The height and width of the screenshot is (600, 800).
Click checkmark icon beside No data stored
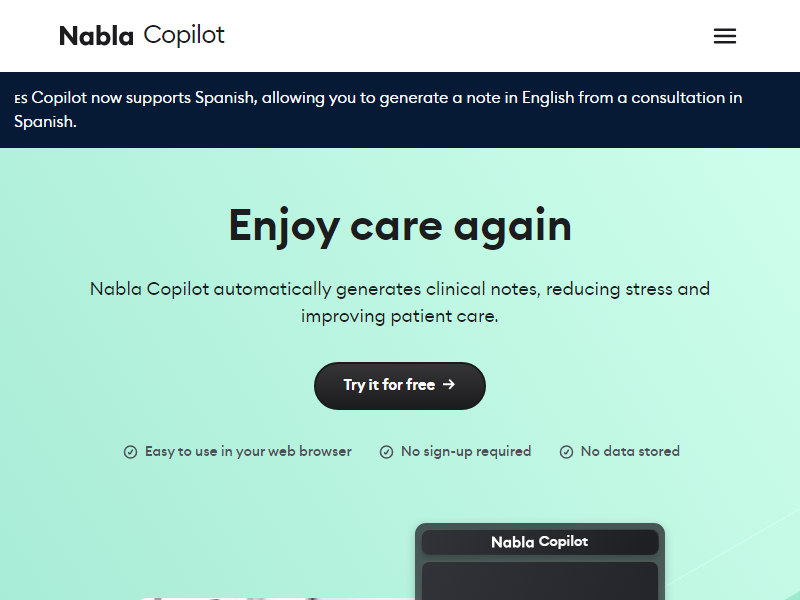(x=566, y=452)
